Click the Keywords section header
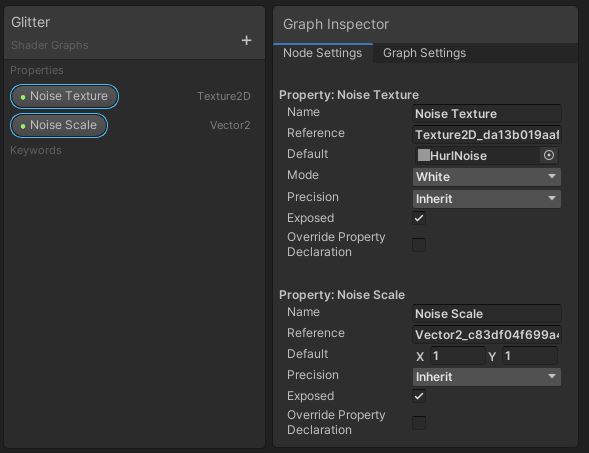The image size is (589, 453). pyautogui.click(x=36, y=150)
